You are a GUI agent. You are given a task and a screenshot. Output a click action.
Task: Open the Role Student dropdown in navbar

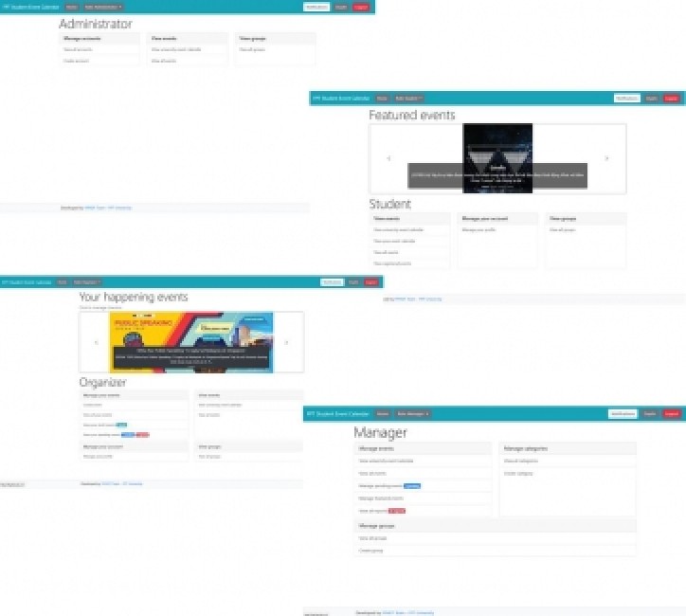coord(408,99)
